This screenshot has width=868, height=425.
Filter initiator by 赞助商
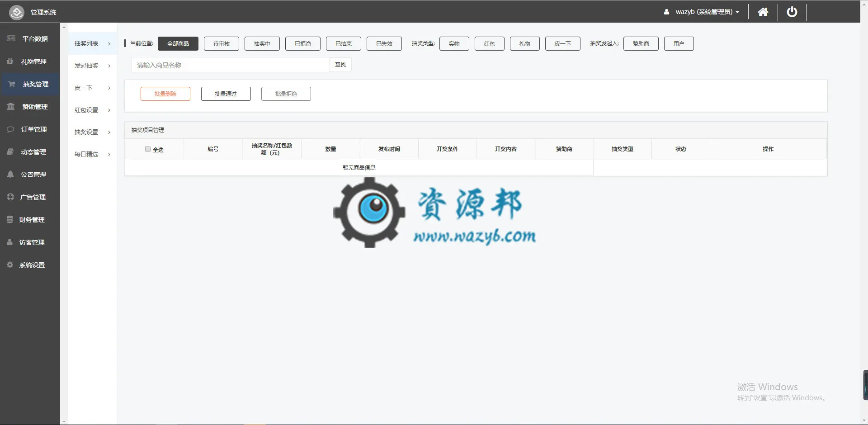[x=641, y=43]
